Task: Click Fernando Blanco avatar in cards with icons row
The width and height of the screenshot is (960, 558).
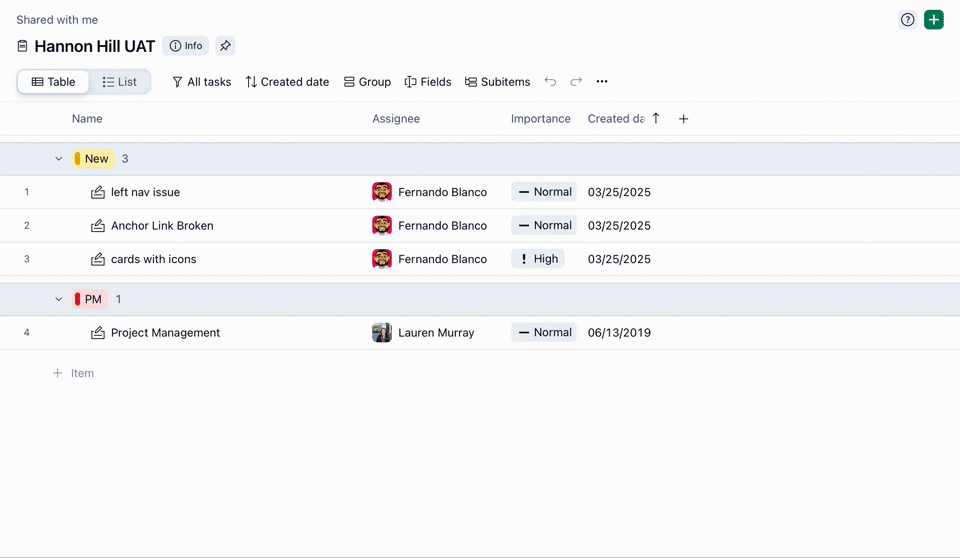Action: [x=382, y=258]
